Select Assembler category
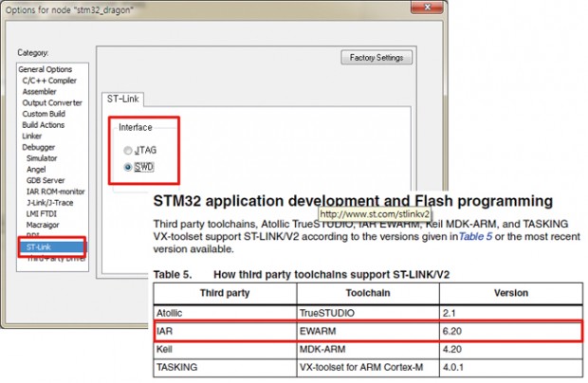Image resolution: width=588 pixels, height=383 pixels. tap(39, 92)
